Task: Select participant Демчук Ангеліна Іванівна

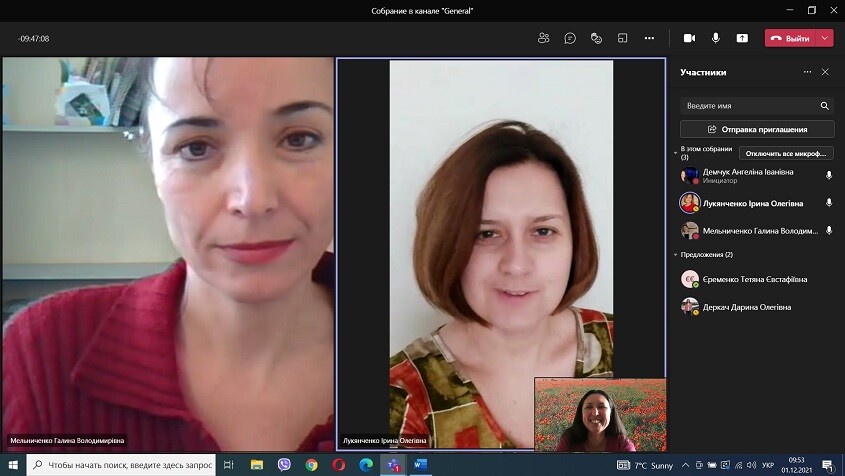Action: click(x=757, y=176)
